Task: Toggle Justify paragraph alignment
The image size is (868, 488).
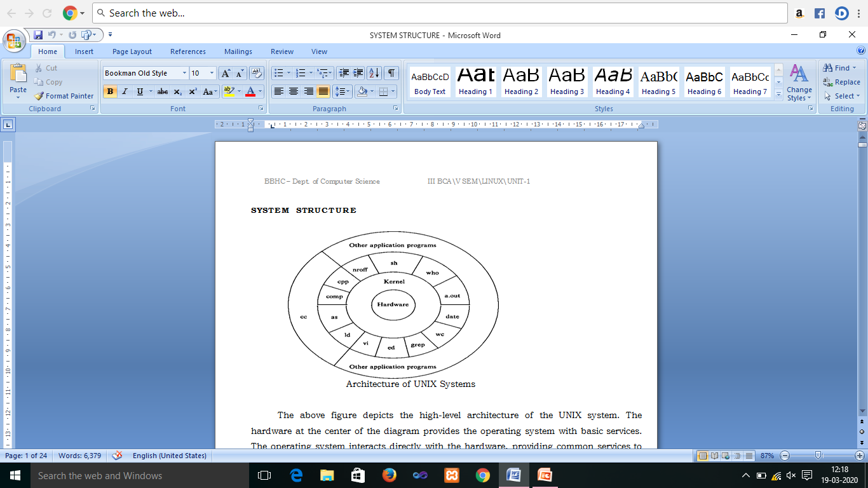Action: coord(323,91)
